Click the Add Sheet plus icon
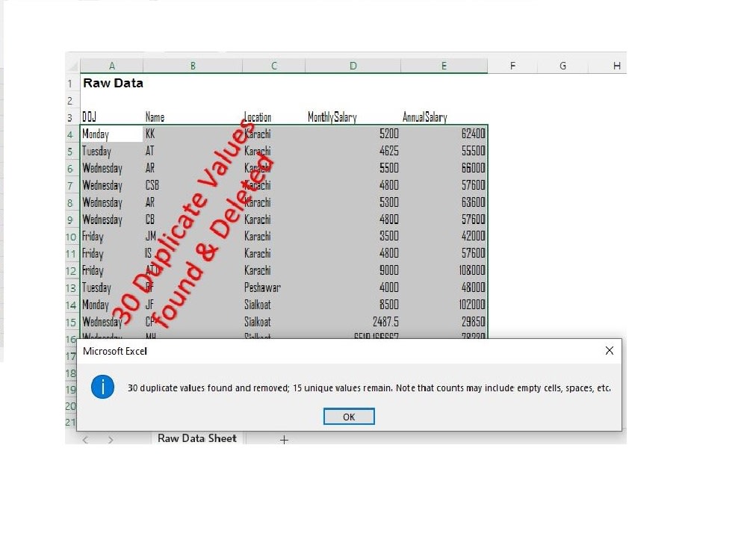The width and height of the screenshot is (747, 560). tap(284, 440)
